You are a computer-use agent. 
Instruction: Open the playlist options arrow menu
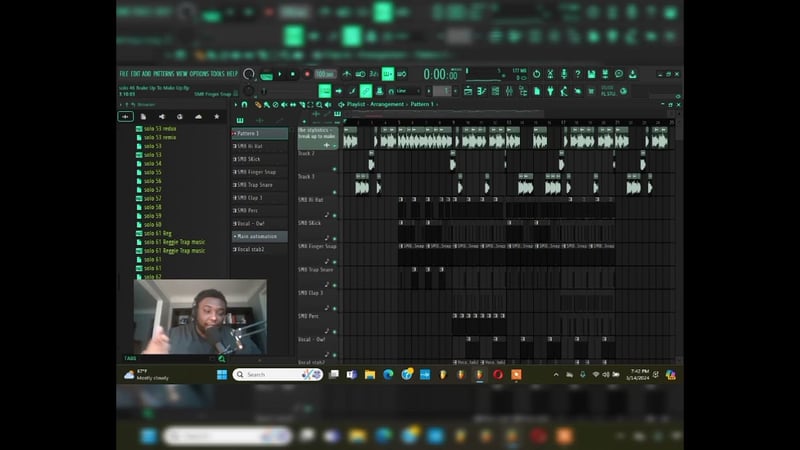pos(236,105)
